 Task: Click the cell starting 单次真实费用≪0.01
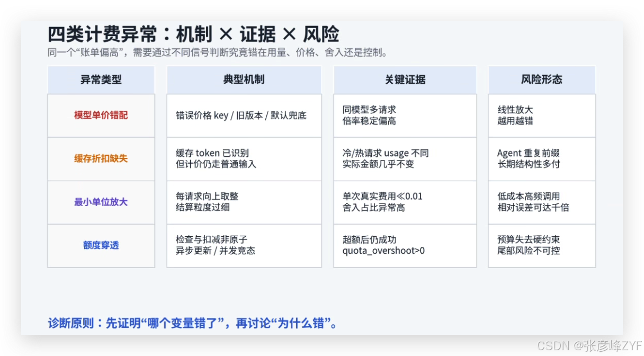pos(405,202)
